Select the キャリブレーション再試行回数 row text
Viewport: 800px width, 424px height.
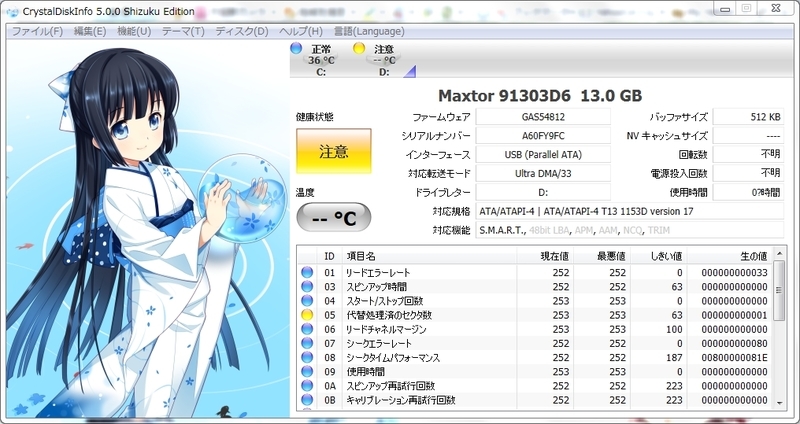coord(401,400)
